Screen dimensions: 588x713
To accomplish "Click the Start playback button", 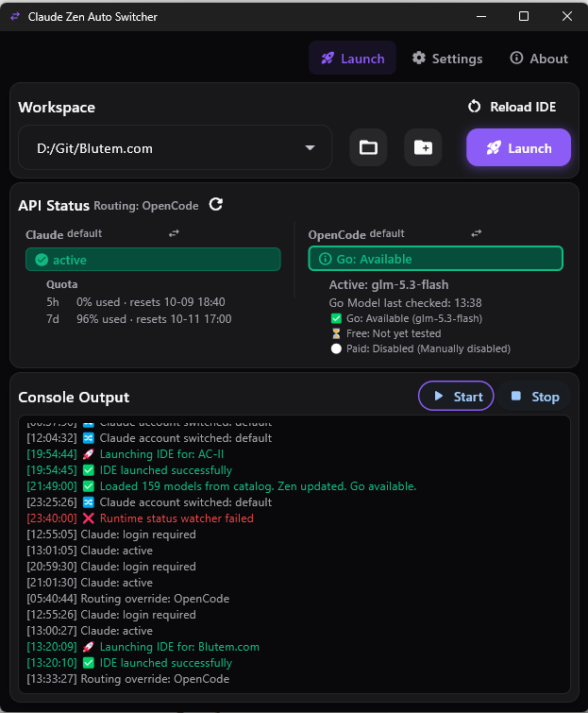I will click(x=456, y=396).
